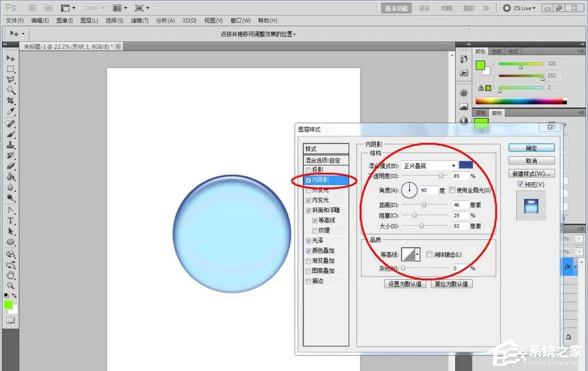
Task: Select the Rectangular Marquee tool
Action: (11, 69)
